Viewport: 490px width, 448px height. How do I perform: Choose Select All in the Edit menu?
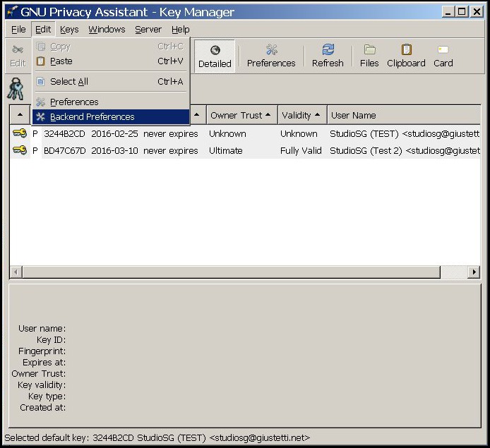pos(111,81)
